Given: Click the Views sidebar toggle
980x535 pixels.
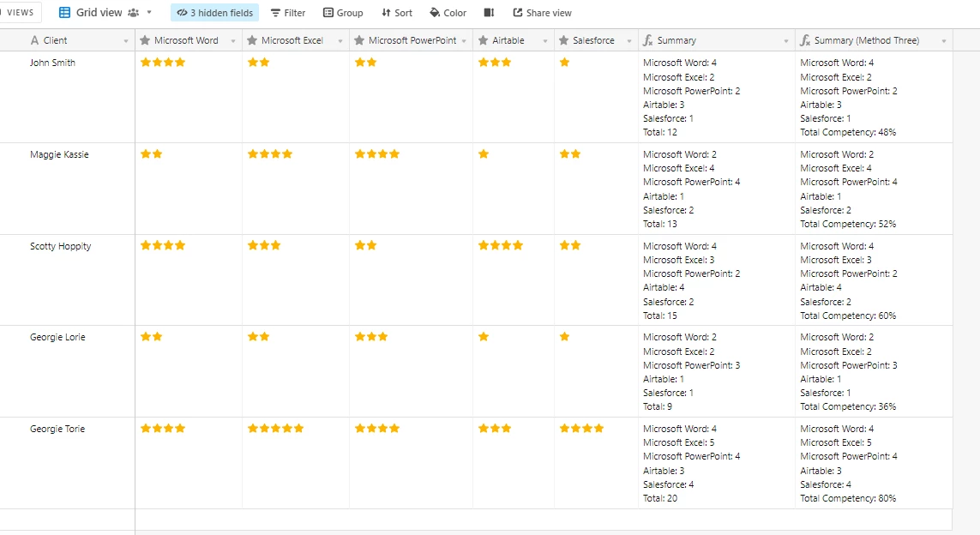Looking at the screenshot, I should [20, 13].
